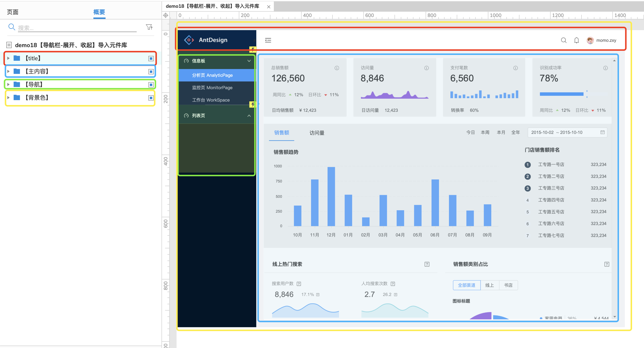The width and height of the screenshot is (644, 348).
Task: Expand the 【主内容】 folder arrow
Action: pyautogui.click(x=8, y=71)
